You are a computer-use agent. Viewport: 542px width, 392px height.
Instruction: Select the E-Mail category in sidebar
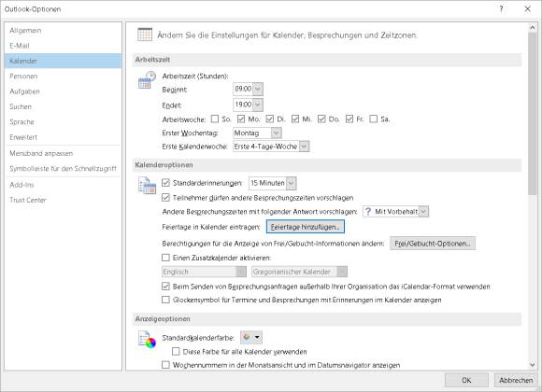(x=20, y=46)
